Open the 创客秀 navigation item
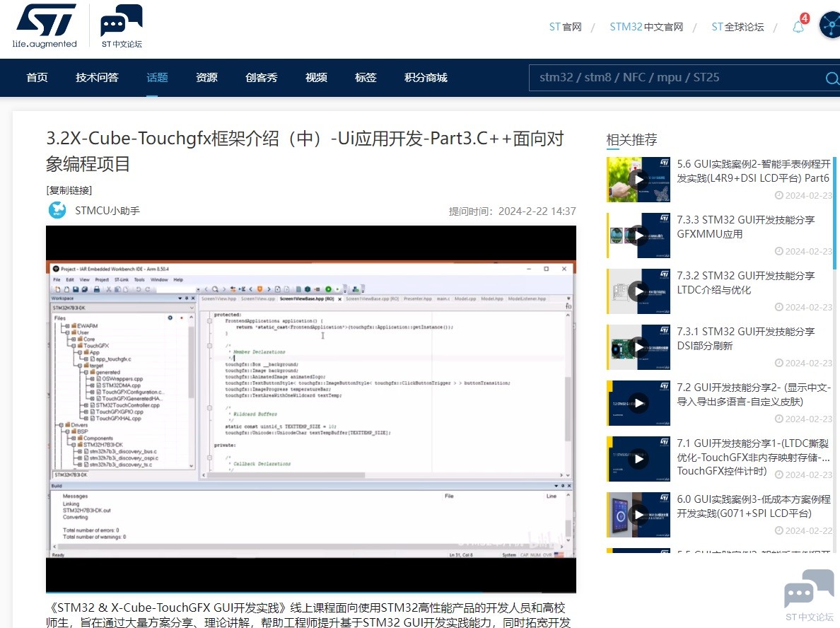This screenshot has height=628, width=840. 262,78
